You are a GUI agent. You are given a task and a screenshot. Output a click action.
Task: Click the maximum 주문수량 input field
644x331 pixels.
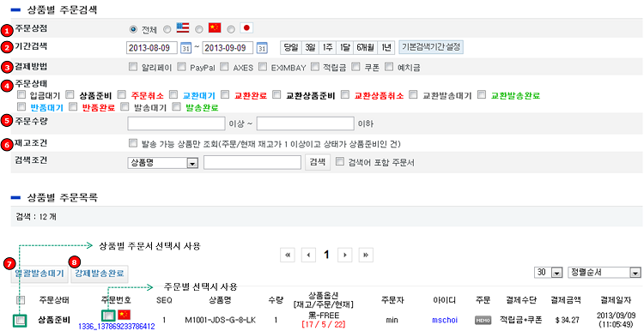305,123
